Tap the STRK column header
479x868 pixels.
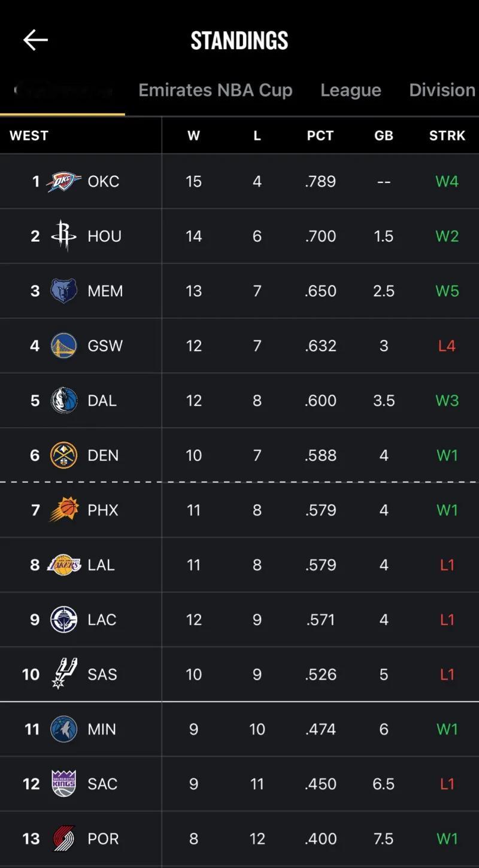[x=447, y=136]
